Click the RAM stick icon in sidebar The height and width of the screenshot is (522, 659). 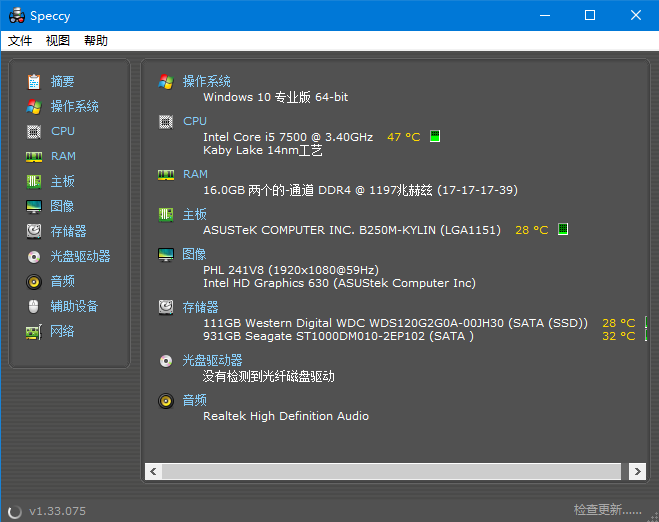[x=34, y=157]
